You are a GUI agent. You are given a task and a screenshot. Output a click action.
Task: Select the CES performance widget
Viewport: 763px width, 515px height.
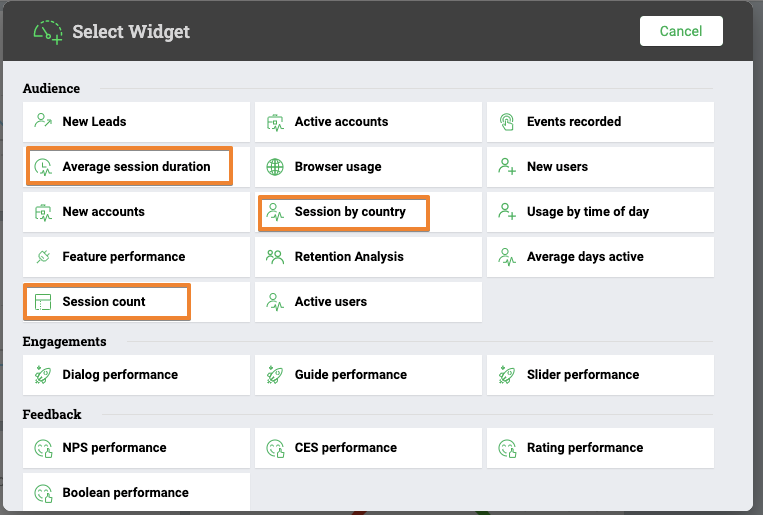(368, 448)
